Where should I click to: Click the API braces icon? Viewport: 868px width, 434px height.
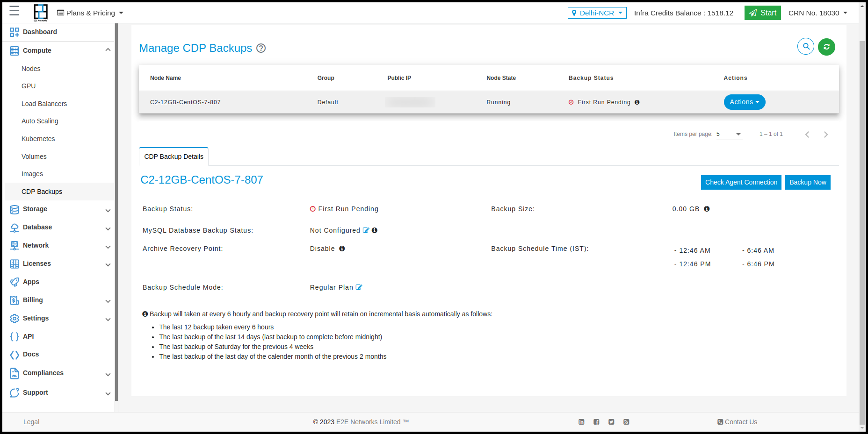click(14, 336)
